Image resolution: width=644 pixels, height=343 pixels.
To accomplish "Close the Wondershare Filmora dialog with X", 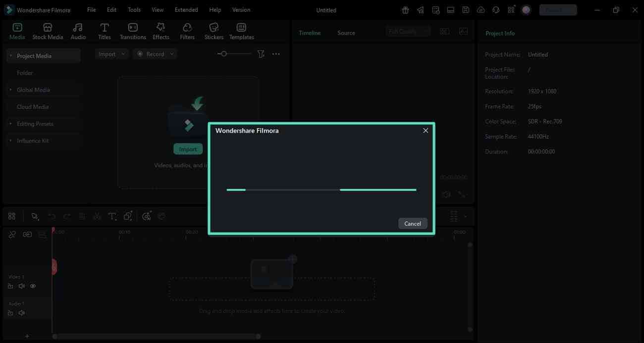I will tap(426, 131).
